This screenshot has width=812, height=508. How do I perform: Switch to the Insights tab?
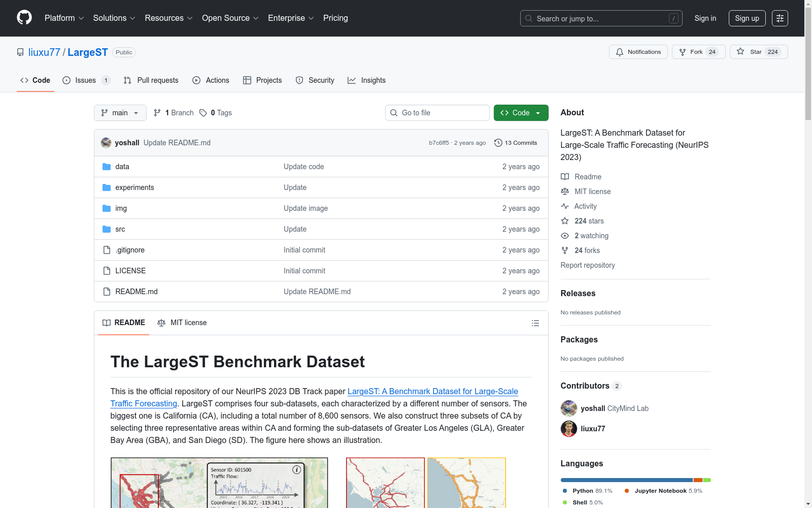[366, 80]
